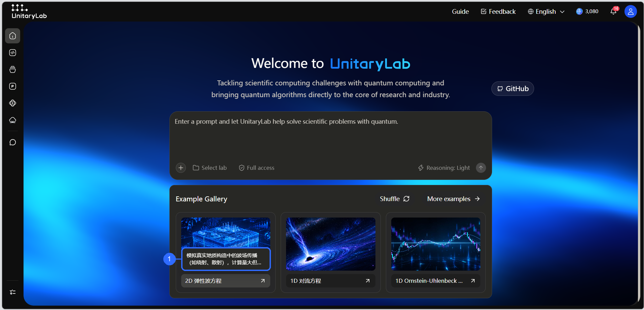Focus the prompt input field
644x310 pixels.
(331, 137)
